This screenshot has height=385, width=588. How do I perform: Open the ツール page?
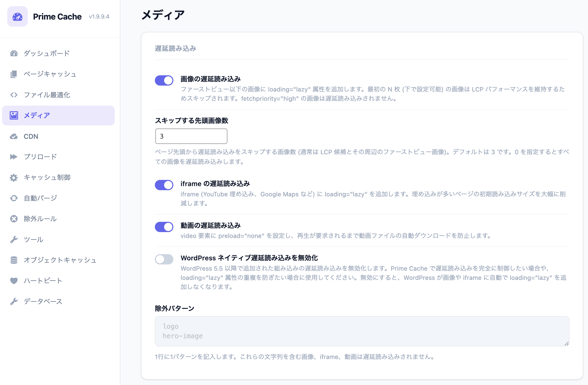(x=58, y=240)
